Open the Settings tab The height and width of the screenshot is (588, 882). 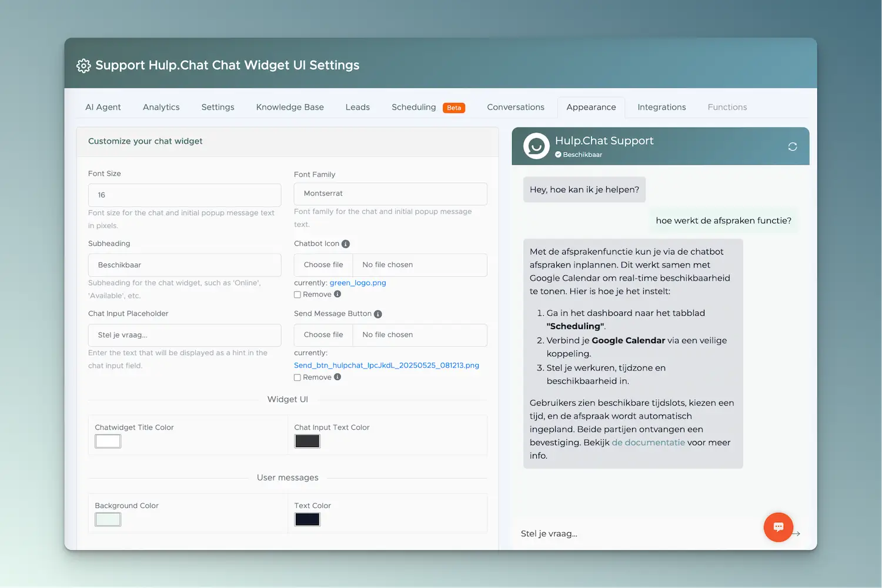[218, 107]
